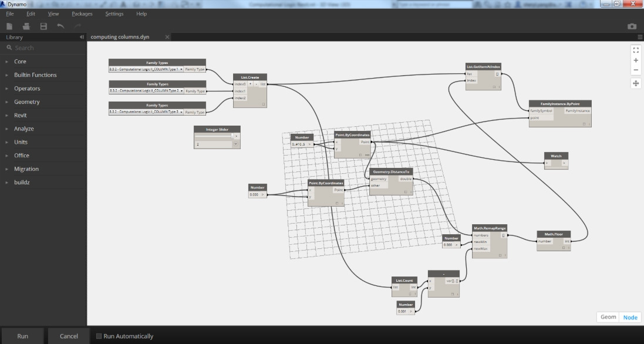
Task: Open the Settings menu
Action: pyautogui.click(x=114, y=14)
